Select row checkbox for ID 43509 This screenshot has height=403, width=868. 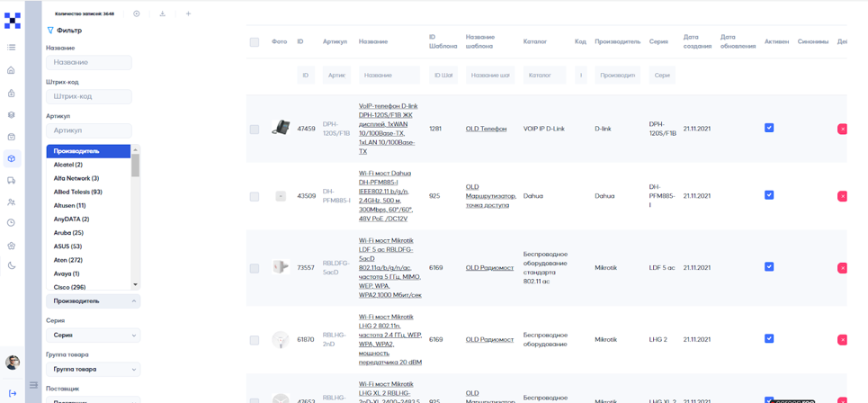[x=254, y=196]
